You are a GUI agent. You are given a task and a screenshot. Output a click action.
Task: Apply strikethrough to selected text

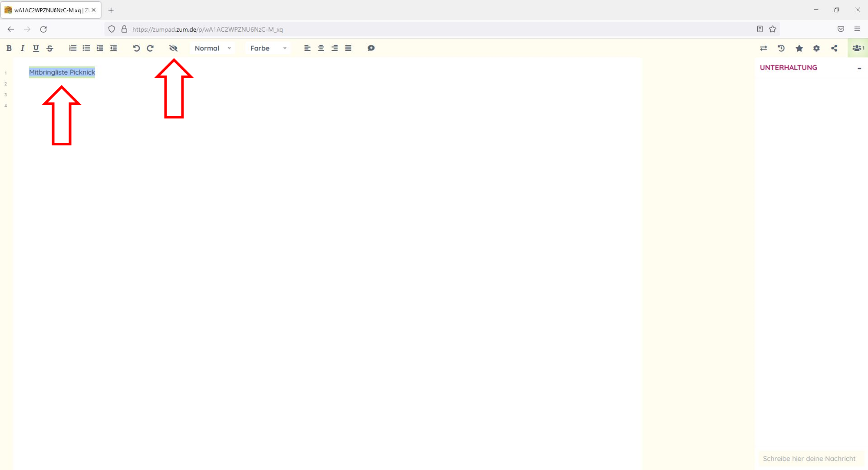pyautogui.click(x=50, y=48)
